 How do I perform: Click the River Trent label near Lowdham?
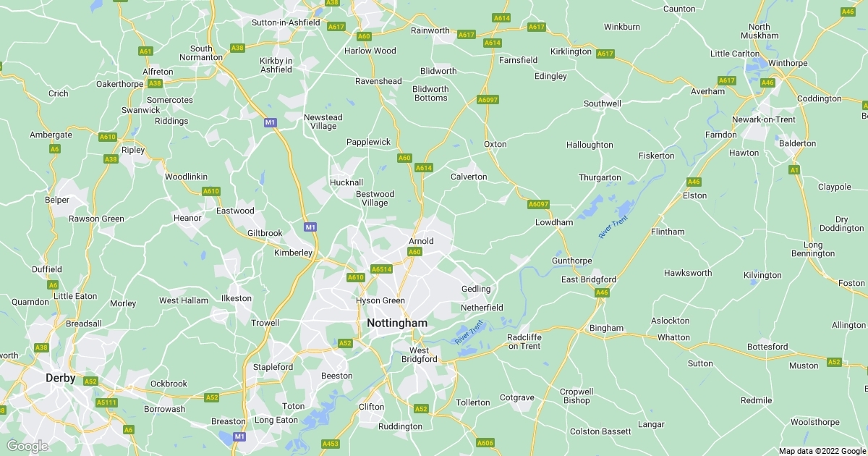tap(613, 229)
